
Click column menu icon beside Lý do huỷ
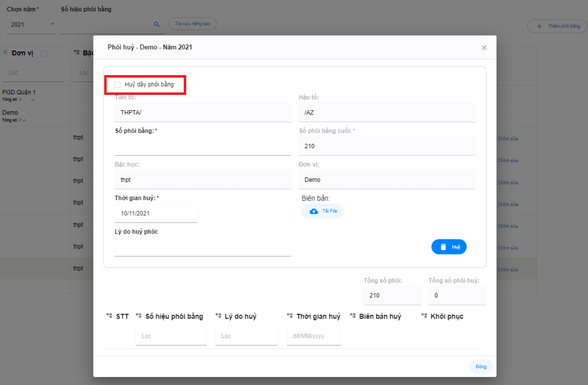pyautogui.click(x=218, y=316)
